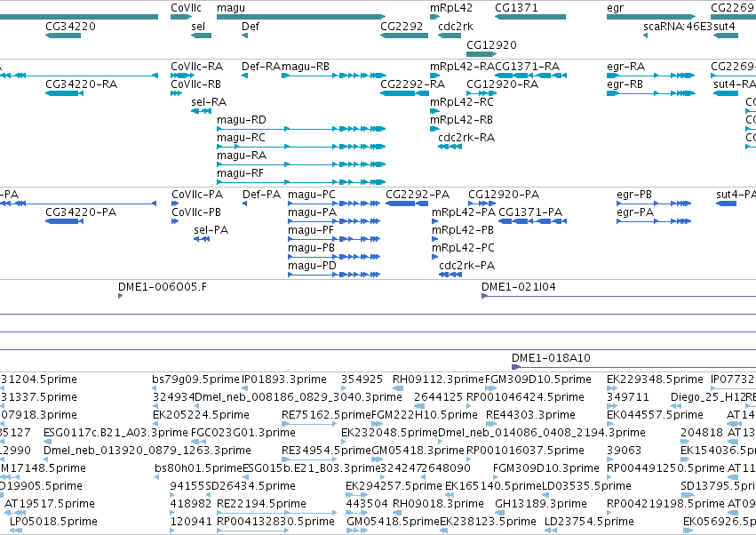Viewport: 756px width, 535px height.
Task: Click transcript magu-RF
Action: coord(240,173)
